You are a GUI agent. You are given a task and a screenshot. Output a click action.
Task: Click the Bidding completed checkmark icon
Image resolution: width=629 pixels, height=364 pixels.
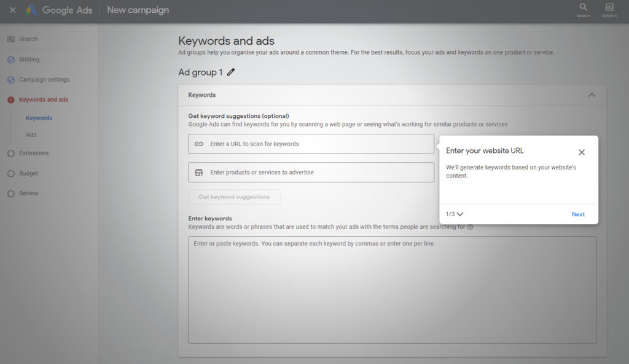click(11, 60)
